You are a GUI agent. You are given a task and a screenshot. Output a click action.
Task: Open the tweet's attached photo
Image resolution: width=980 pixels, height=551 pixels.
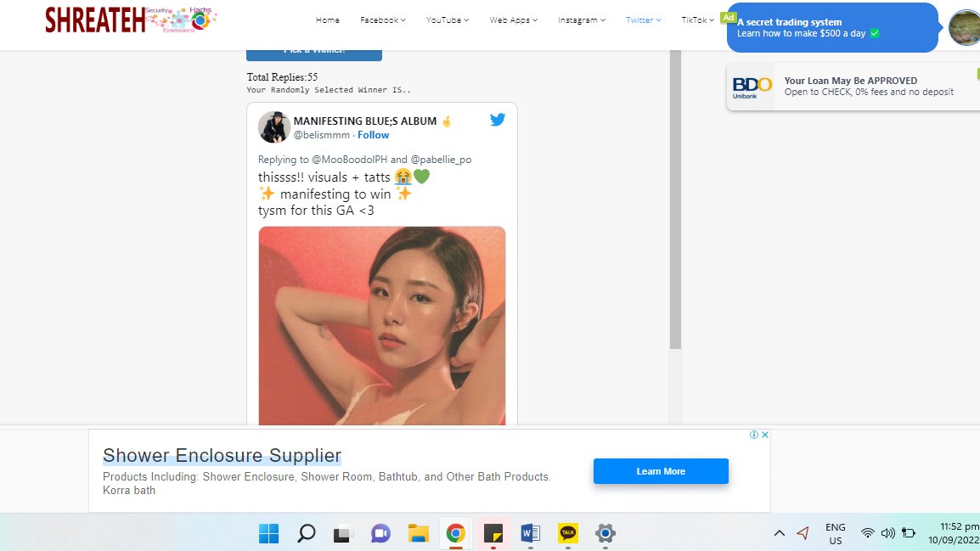[x=382, y=325]
